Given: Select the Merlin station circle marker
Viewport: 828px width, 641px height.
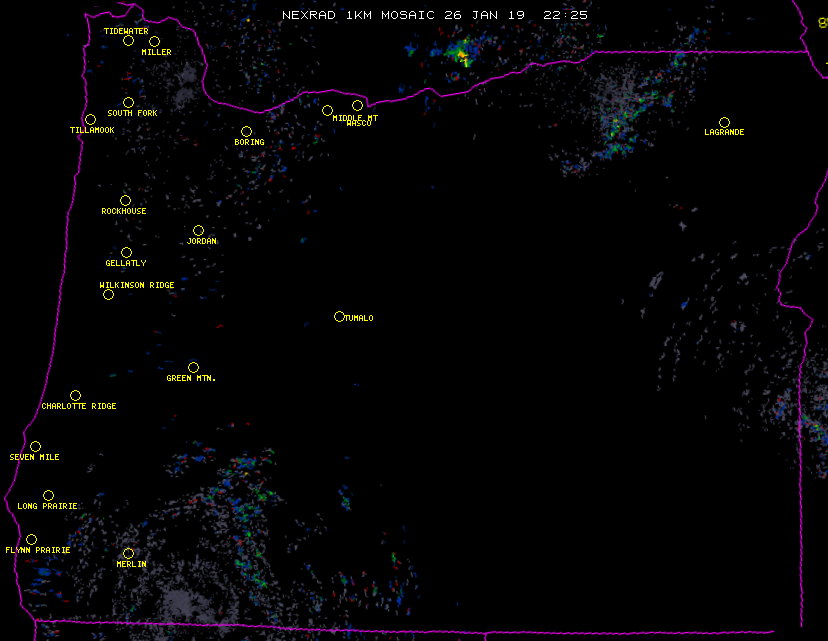Looking at the screenshot, I should pos(128,553).
